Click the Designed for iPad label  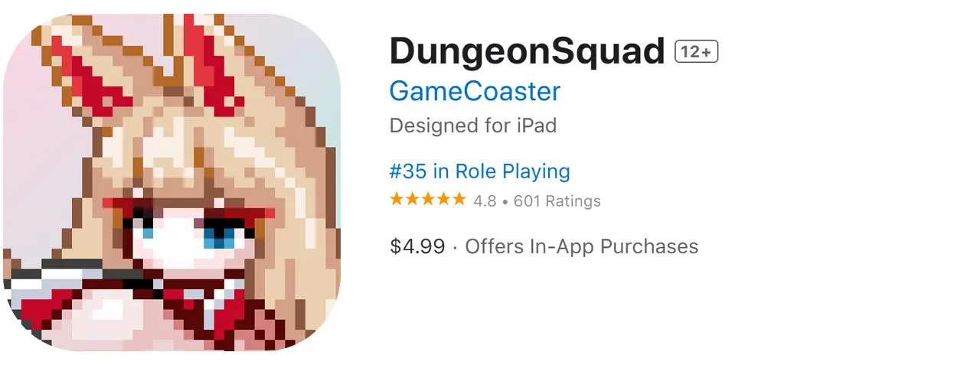point(473,125)
